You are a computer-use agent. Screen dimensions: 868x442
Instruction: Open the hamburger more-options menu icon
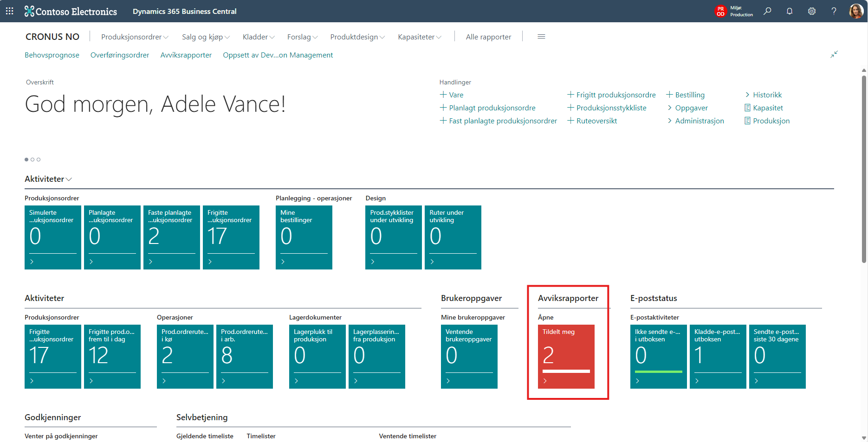pos(541,37)
